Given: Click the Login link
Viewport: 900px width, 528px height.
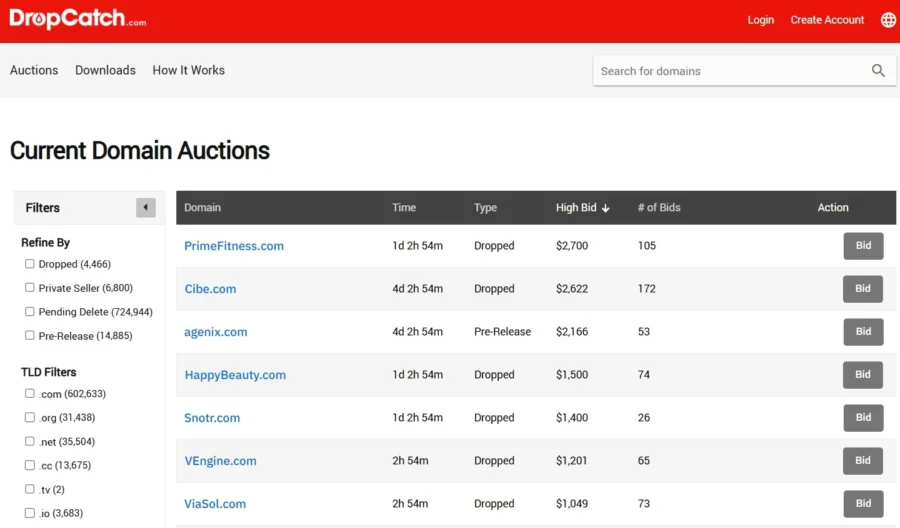Looking at the screenshot, I should (x=761, y=20).
